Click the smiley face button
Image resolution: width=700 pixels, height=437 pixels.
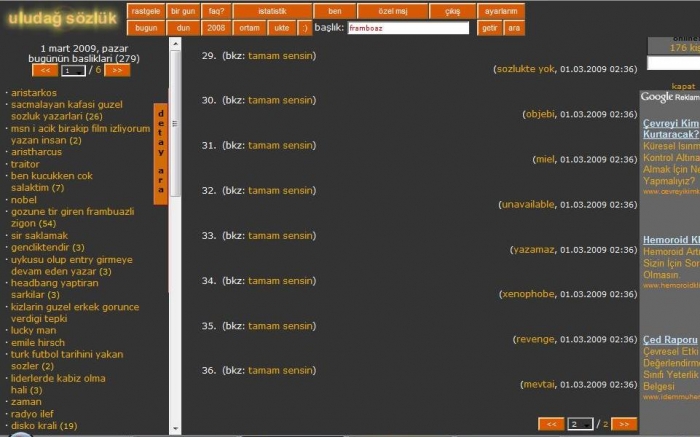coord(305,28)
